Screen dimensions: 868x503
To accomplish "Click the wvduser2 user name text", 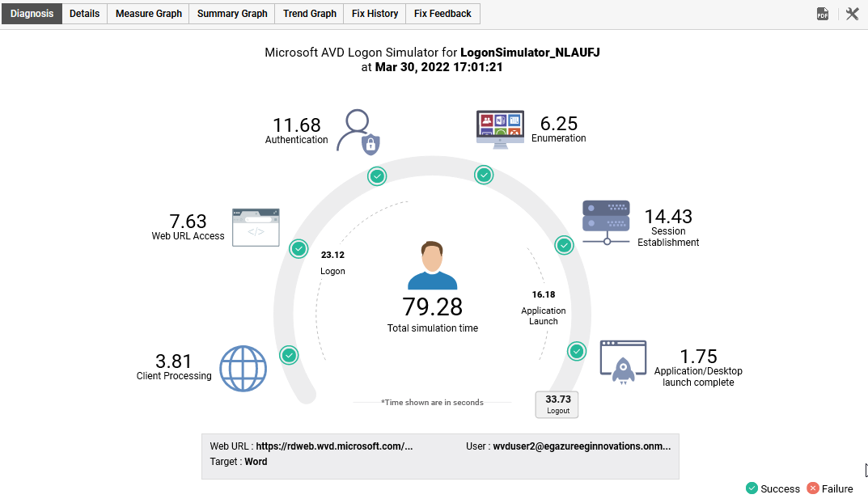I will (x=582, y=446).
